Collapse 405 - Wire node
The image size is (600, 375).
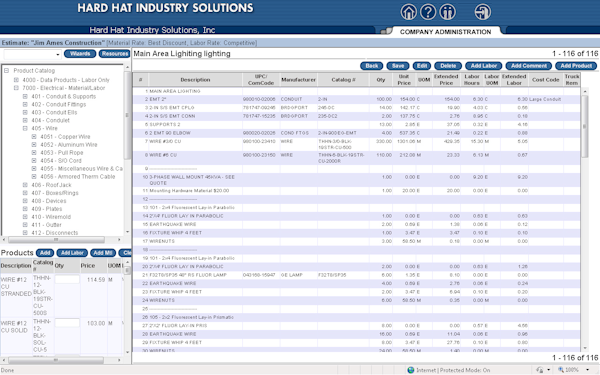pyautogui.click(x=25, y=128)
